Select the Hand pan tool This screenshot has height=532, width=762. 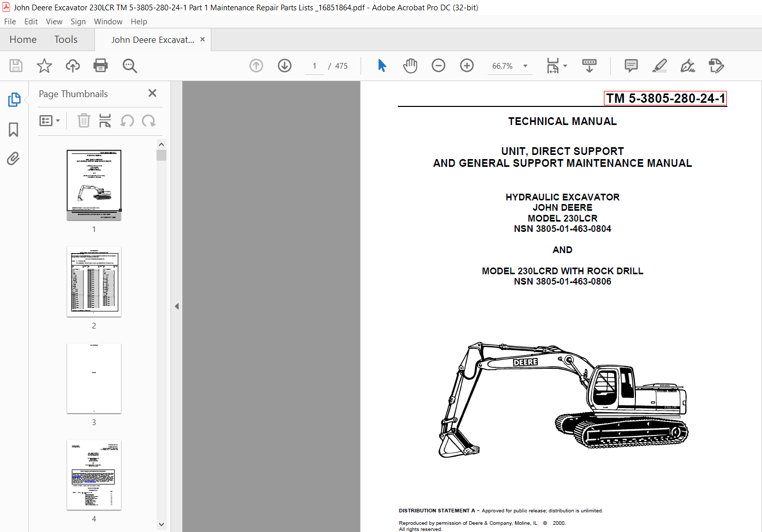pyautogui.click(x=410, y=66)
